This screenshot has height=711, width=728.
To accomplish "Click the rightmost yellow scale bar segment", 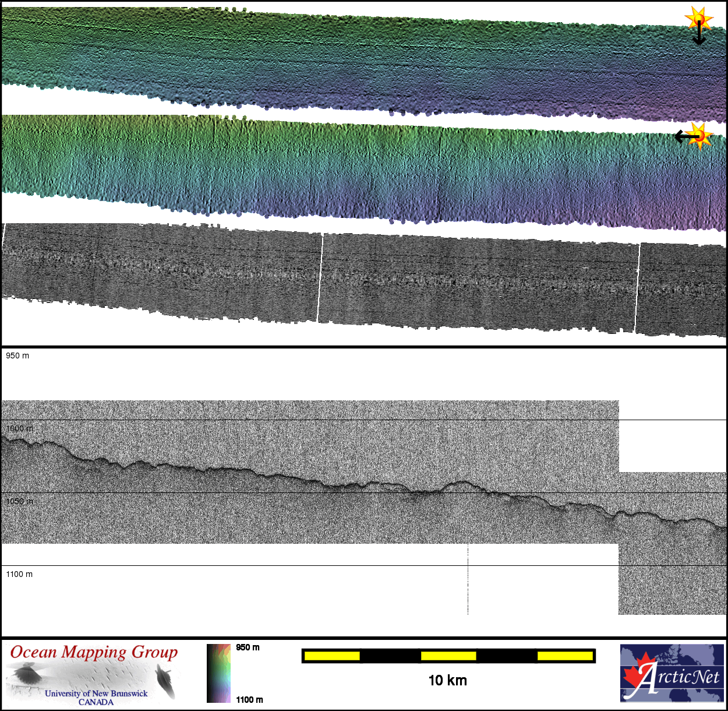I will (x=564, y=656).
